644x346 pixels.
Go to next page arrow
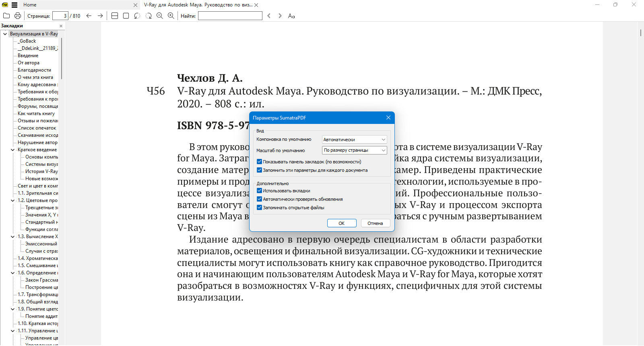tap(100, 16)
